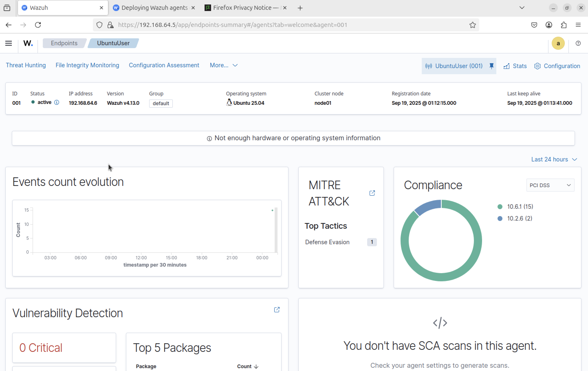Viewport: 588px width, 371px height.
Task: Click the browser address bar URL
Action: pos(232,25)
